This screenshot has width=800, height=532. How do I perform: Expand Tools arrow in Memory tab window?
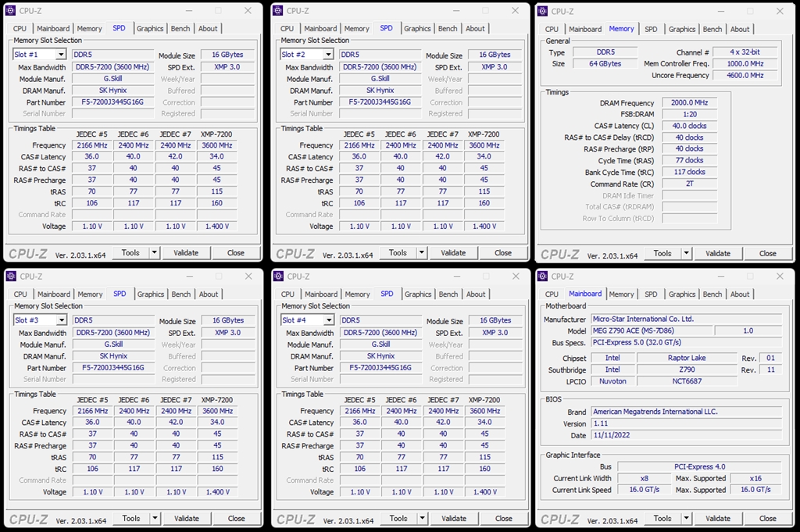click(686, 253)
